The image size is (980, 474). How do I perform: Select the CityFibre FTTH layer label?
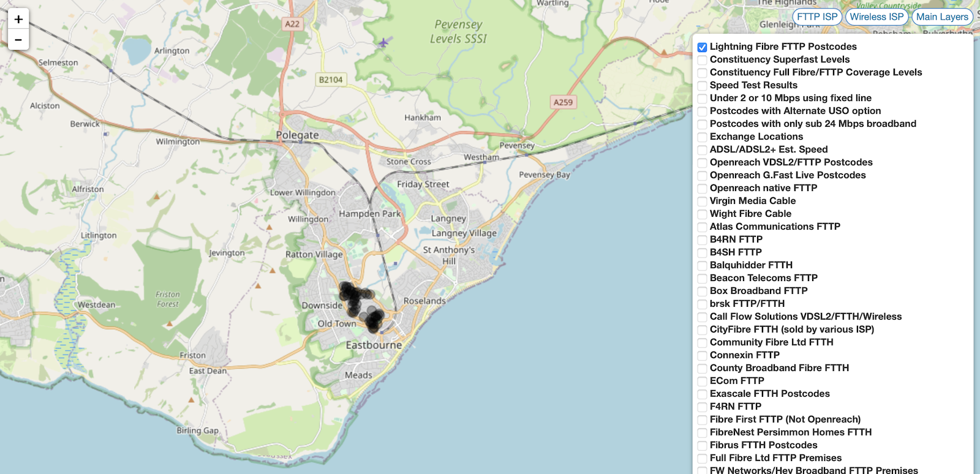791,329
